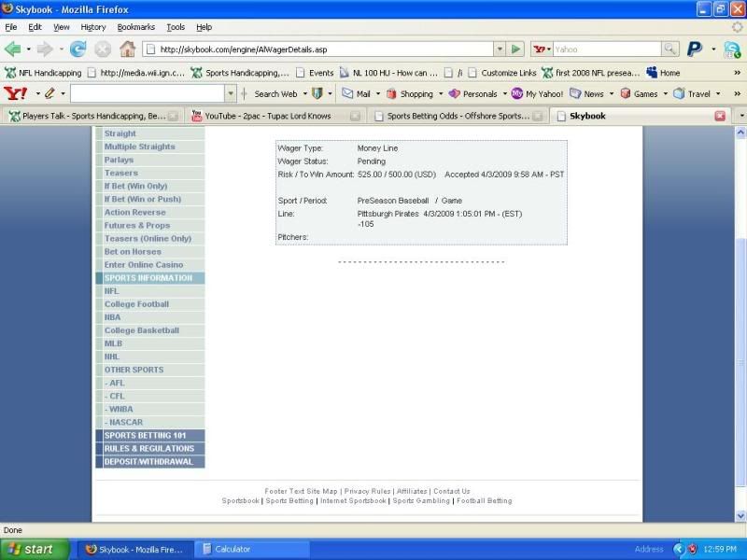Viewport: 747px width, 560px height.
Task: Open the Parlays link in sidebar
Action: tap(119, 160)
